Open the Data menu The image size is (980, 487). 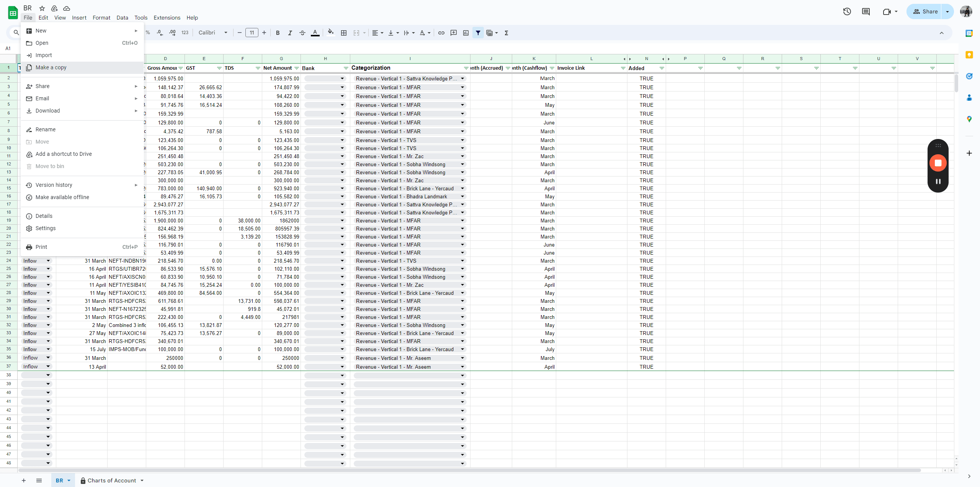(x=122, y=18)
